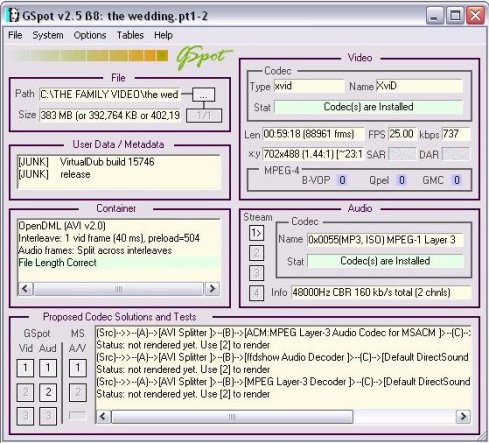Screen dimensions: 489x443
Task: Click the Len field '00:59:18 (88961 frms)'
Action: 313,134
